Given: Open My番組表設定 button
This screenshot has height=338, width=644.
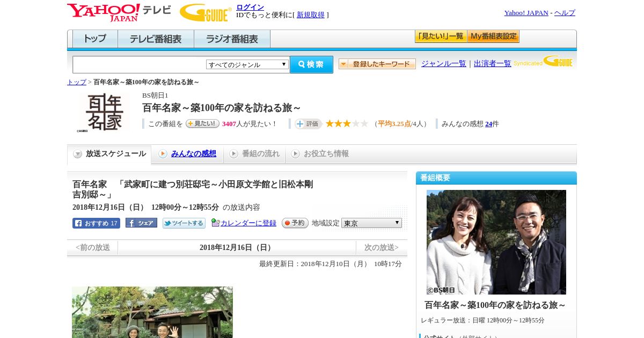Looking at the screenshot, I should 493,36.
